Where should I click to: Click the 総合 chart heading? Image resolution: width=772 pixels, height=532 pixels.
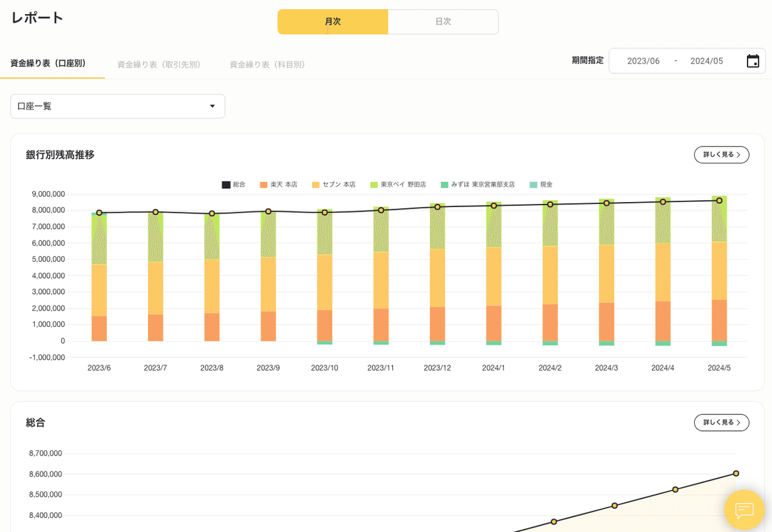(x=35, y=423)
